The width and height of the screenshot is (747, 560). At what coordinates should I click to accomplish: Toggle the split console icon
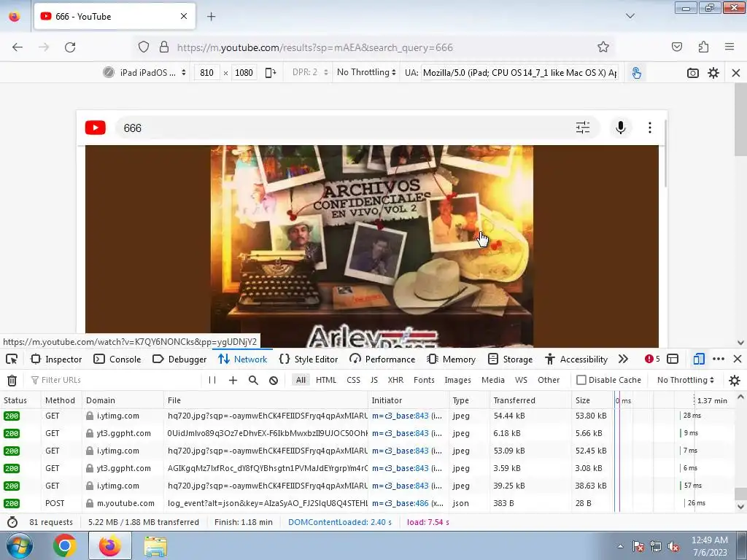(x=672, y=359)
